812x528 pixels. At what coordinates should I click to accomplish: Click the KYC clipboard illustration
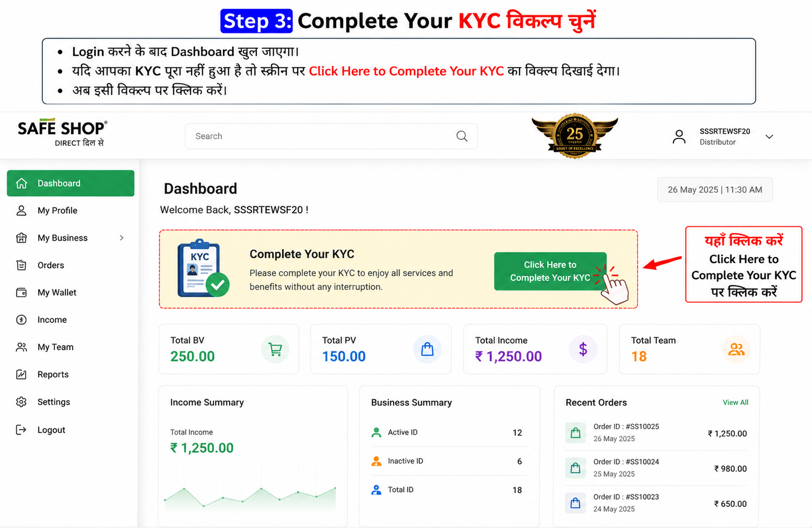pos(203,268)
